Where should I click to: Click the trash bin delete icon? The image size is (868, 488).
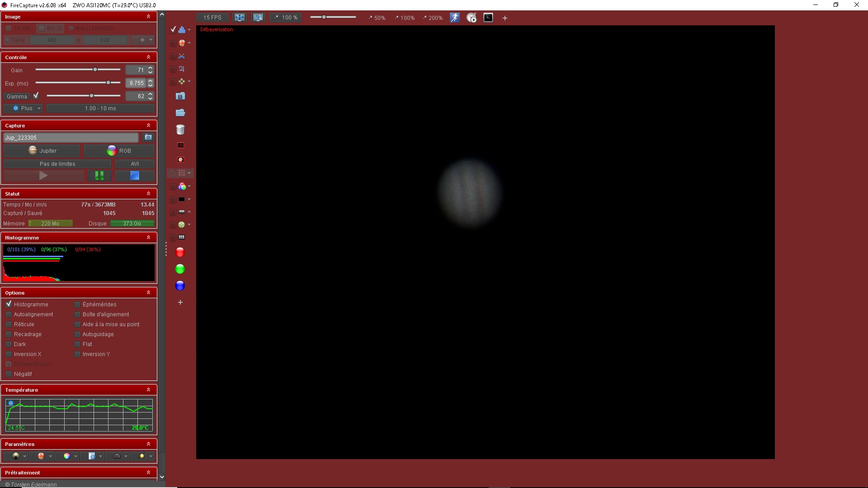tap(180, 130)
